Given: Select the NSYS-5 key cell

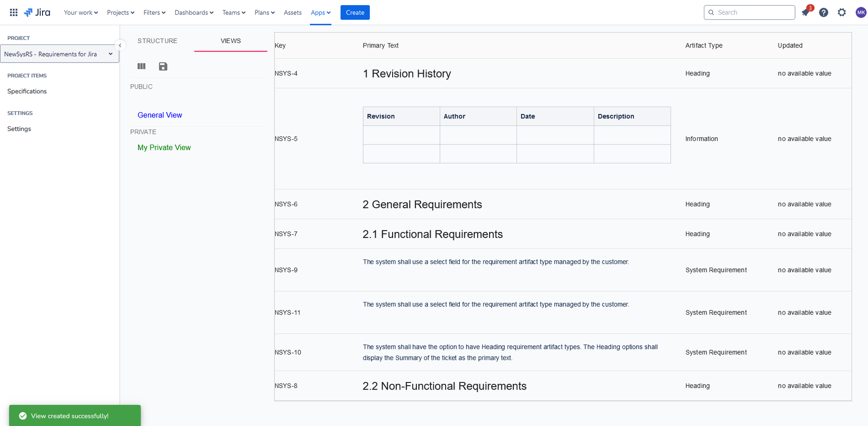Looking at the screenshot, I should tap(286, 139).
